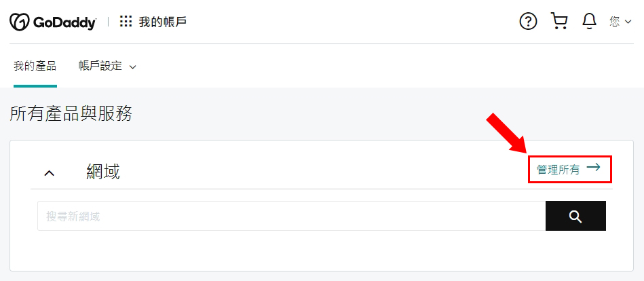Screen dimensions: 644x281
Task: Switch to the 我的產品 tab
Action: 35,66
